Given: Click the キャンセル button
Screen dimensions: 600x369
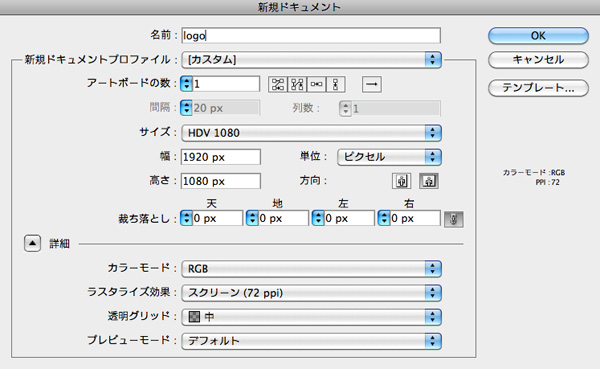Looking at the screenshot, I should (x=538, y=60).
